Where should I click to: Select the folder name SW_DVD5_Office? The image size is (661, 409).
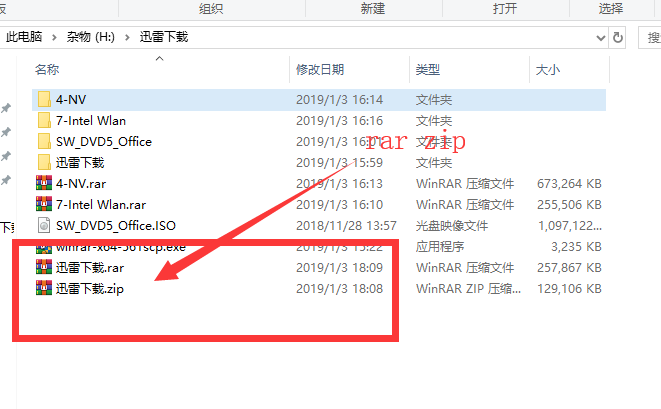pos(104,142)
